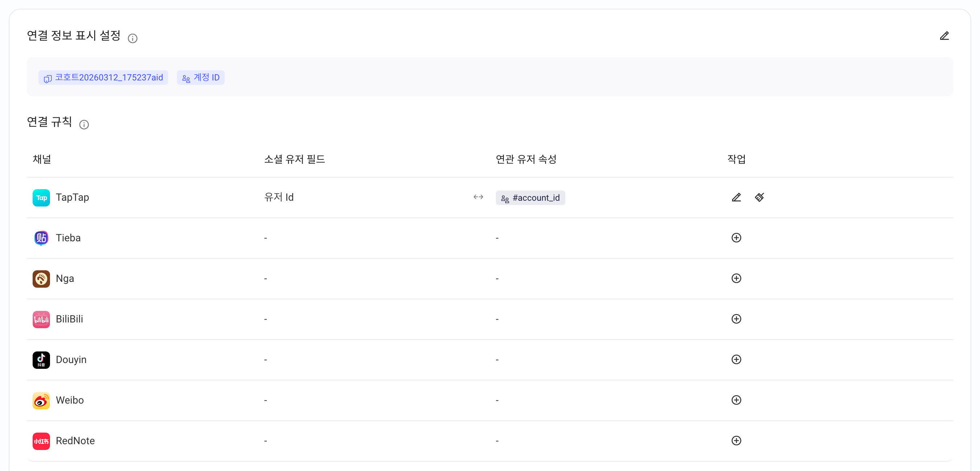This screenshot has width=980, height=471.
Task: Show info tooltip for 연결 정보 표시 설정
Action: coord(132,38)
